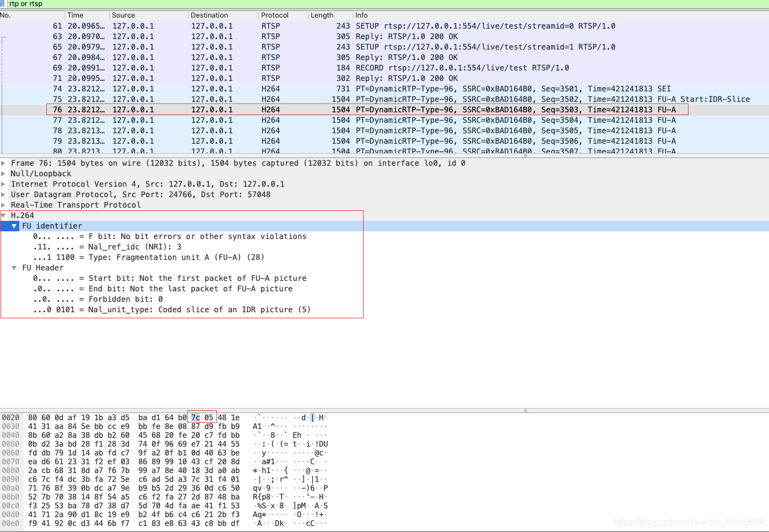
Task: Sort by the Time column header
Action: (86, 15)
